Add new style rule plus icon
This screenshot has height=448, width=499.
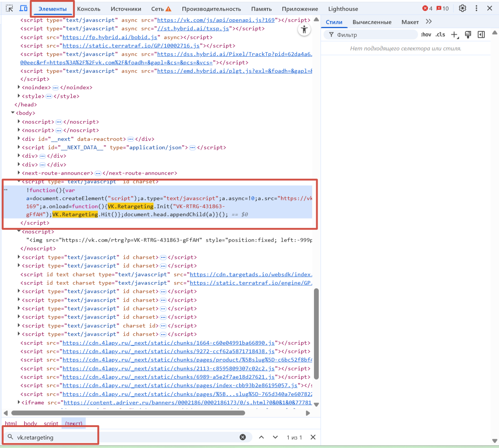[454, 35]
